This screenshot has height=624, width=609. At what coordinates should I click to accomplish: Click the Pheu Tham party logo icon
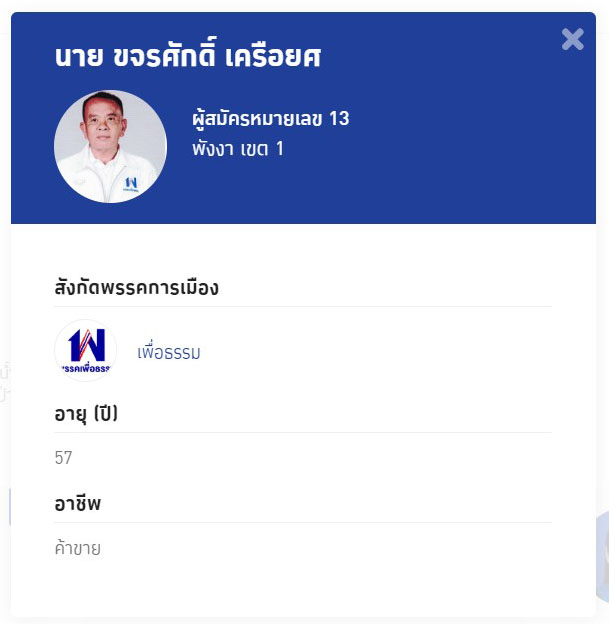click(x=85, y=351)
